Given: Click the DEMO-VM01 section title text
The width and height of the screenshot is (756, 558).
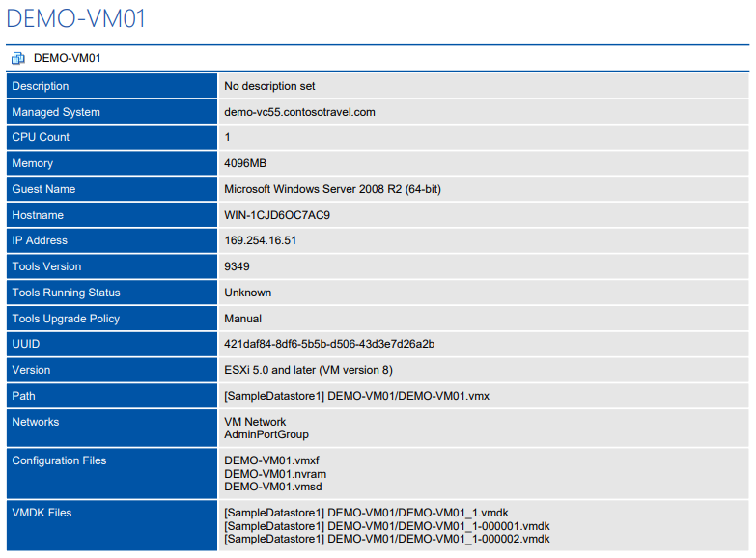Looking at the screenshot, I should pyautogui.click(x=67, y=58).
